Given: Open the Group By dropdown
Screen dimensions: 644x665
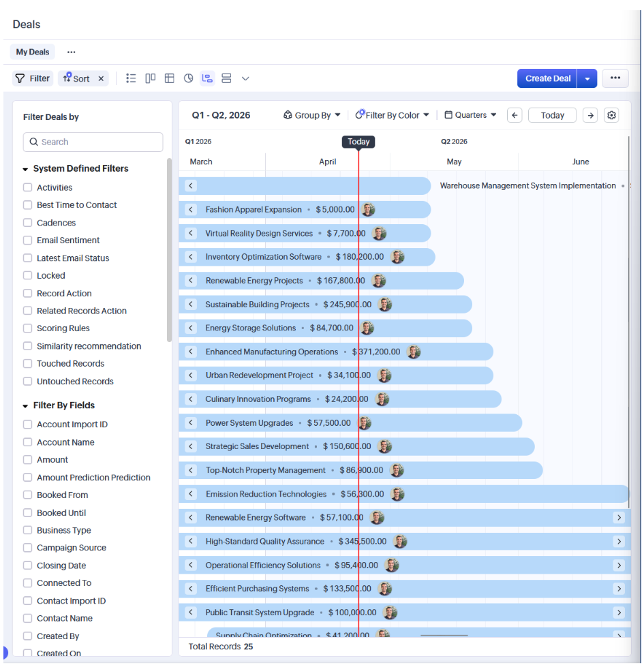Looking at the screenshot, I should point(312,115).
